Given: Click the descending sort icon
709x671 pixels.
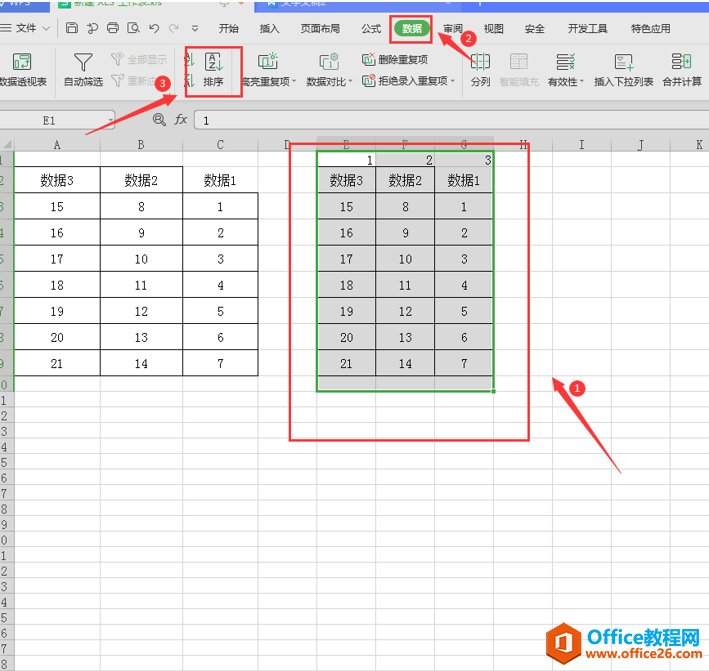Looking at the screenshot, I should click(189, 81).
